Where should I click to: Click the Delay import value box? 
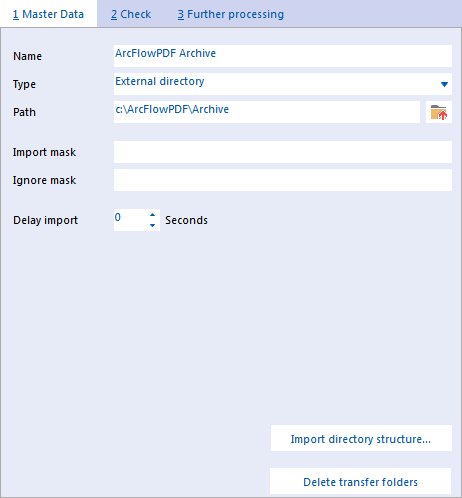[131, 220]
